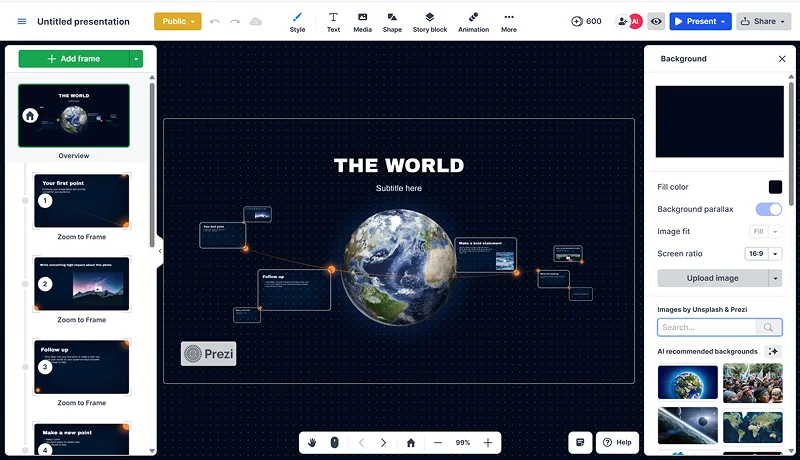Click the 600 credits icon
This screenshot has width=800, height=460.
click(x=577, y=21)
